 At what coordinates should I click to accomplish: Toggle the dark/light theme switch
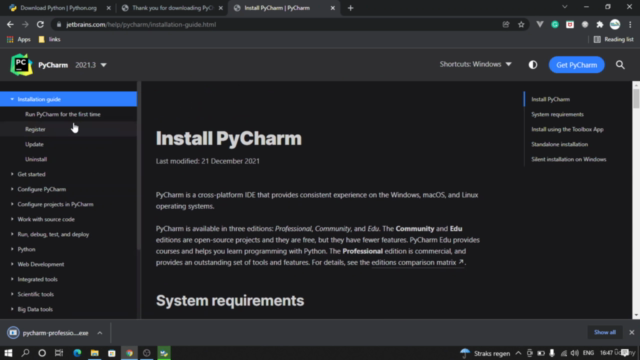point(533,65)
